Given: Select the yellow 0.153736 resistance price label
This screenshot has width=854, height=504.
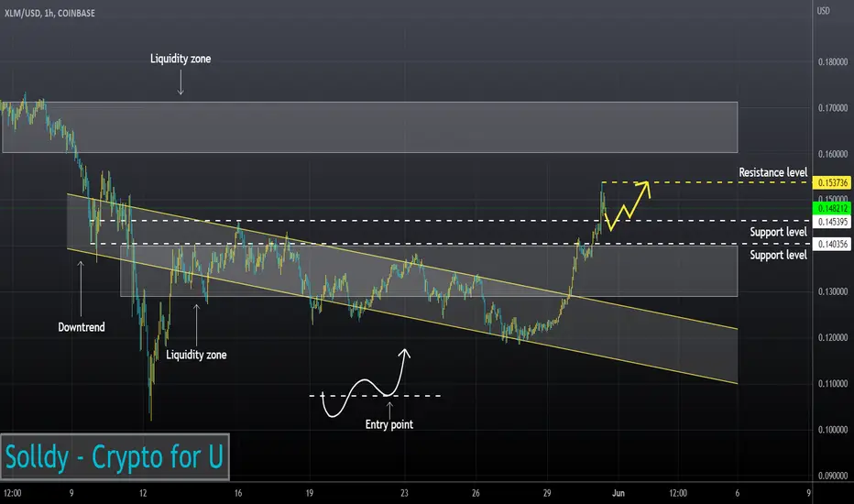Looking at the screenshot, I should [x=832, y=182].
